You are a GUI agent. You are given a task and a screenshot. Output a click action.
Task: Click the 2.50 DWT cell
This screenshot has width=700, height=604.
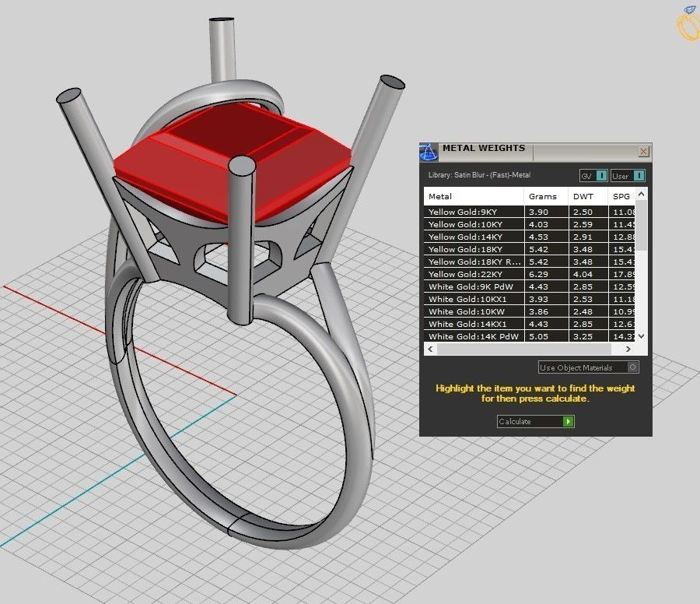[x=588, y=212]
